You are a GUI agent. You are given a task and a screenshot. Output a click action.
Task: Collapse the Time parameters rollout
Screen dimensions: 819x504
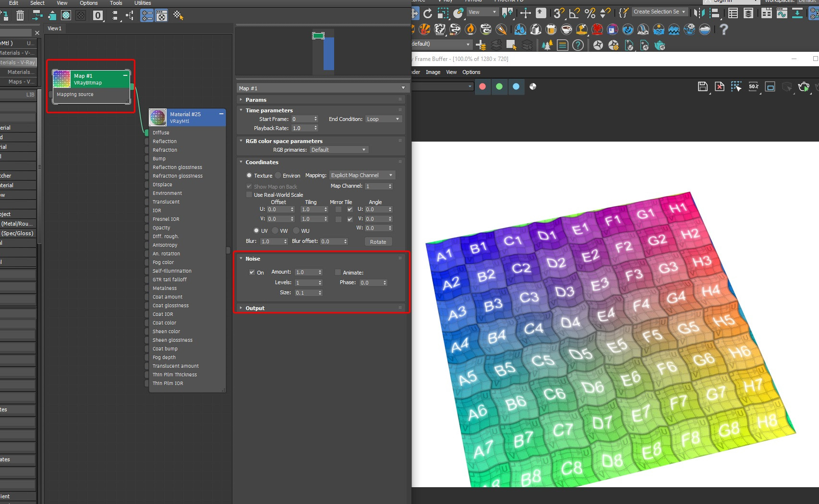point(321,110)
